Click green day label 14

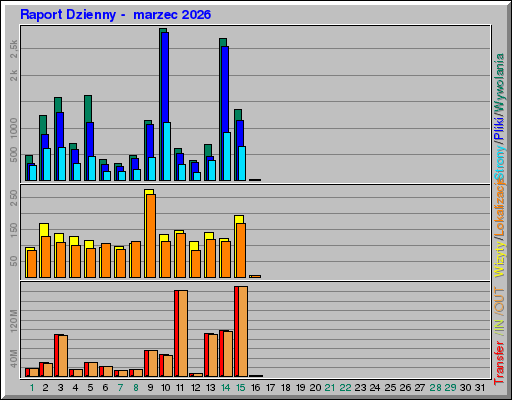225,388
